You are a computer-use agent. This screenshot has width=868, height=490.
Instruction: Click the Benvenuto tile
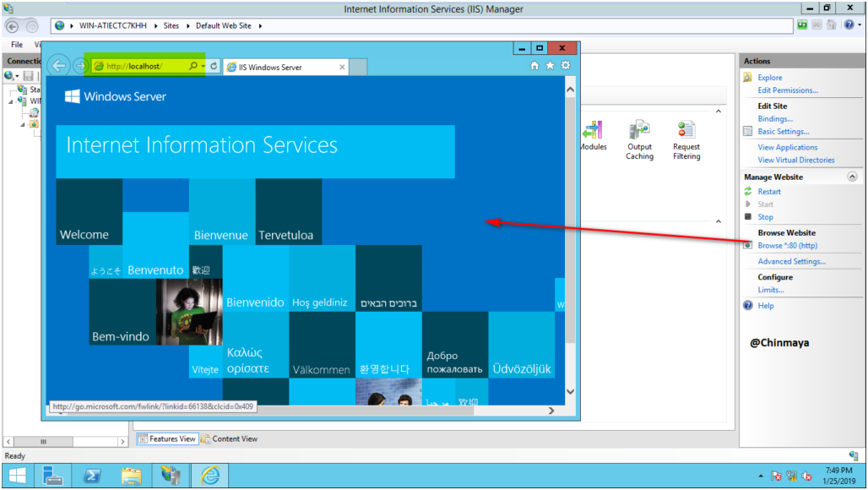tap(155, 245)
